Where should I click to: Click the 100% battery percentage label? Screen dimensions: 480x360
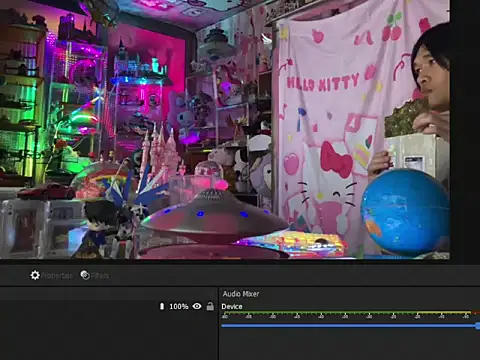pyautogui.click(x=179, y=306)
